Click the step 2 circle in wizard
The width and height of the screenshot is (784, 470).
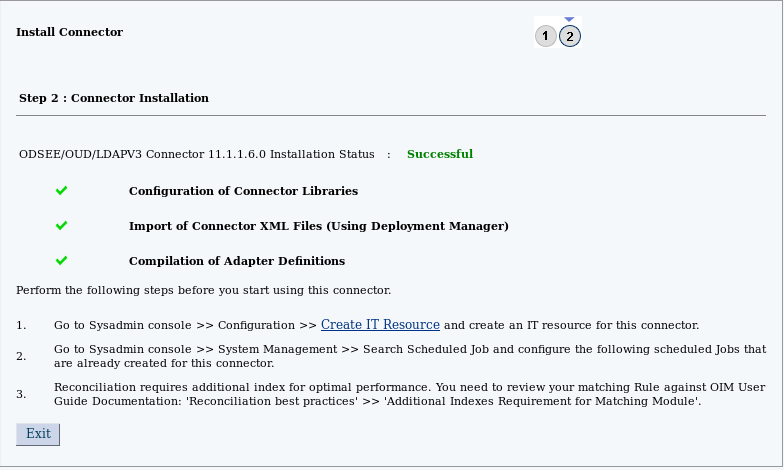tap(570, 36)
